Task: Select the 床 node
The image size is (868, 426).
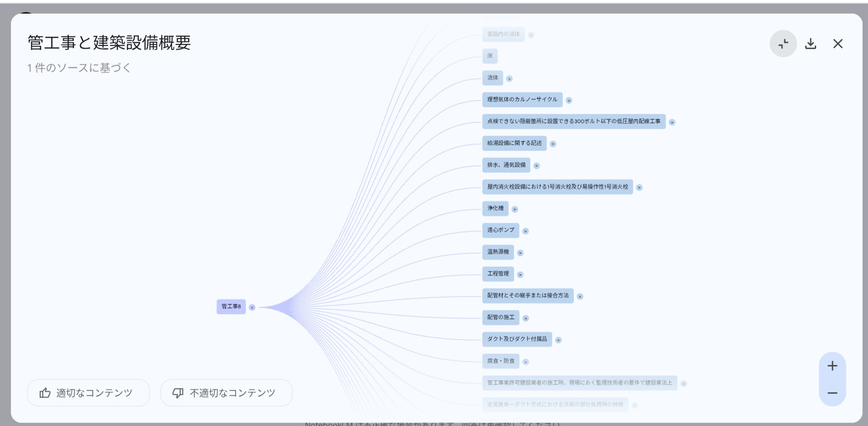Action: 490,56
